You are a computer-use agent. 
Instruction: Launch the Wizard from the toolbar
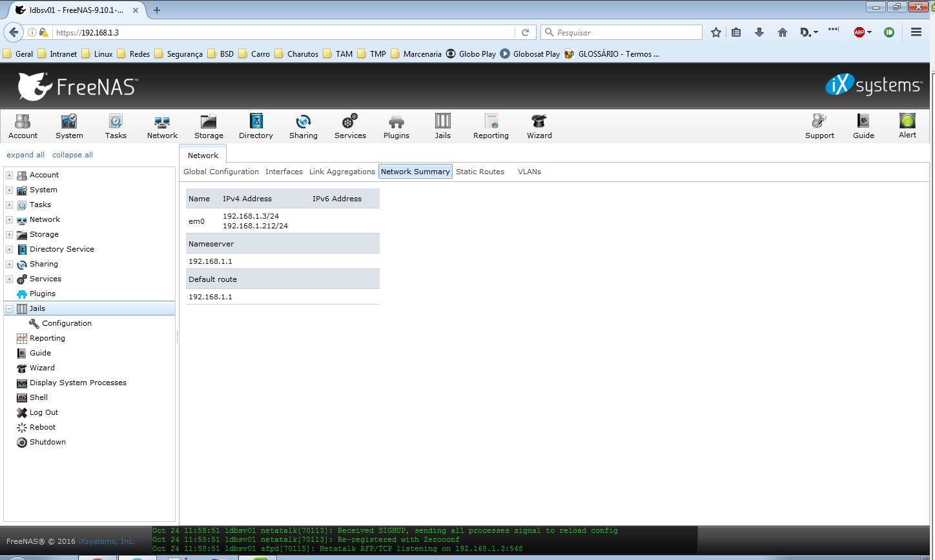click(539, 126)
